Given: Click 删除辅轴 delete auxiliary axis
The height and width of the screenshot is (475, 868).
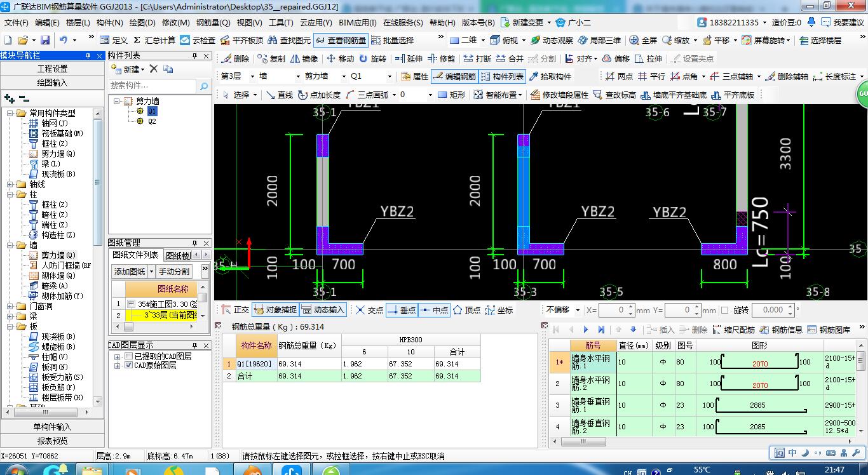Looking at the screenshot, I should pyautogui.click(x=787, y=76).
